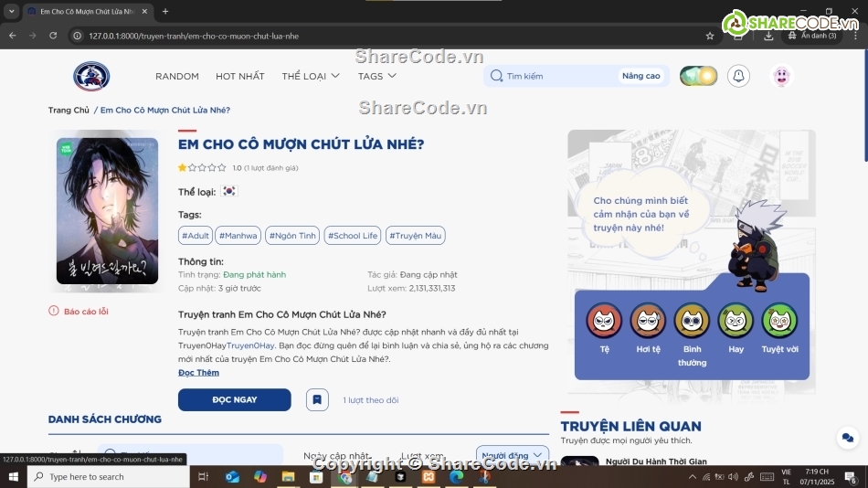This screenshot has height=488, width=868.
Task: Open the browser tab list chevron
Action: [12, 11]
